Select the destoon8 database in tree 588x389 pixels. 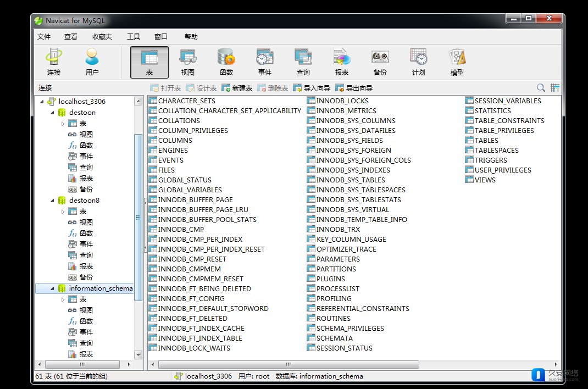click(x=85, y=201)
